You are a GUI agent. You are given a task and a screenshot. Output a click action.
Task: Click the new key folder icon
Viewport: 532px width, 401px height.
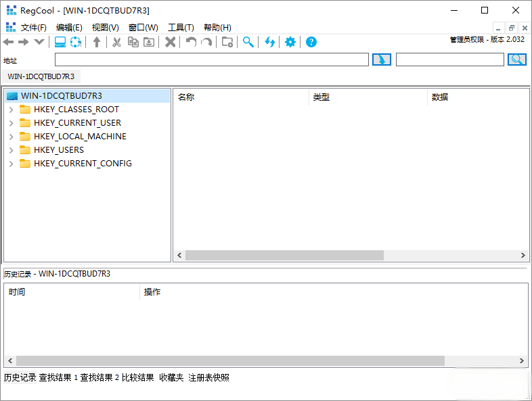coord(227,42)
